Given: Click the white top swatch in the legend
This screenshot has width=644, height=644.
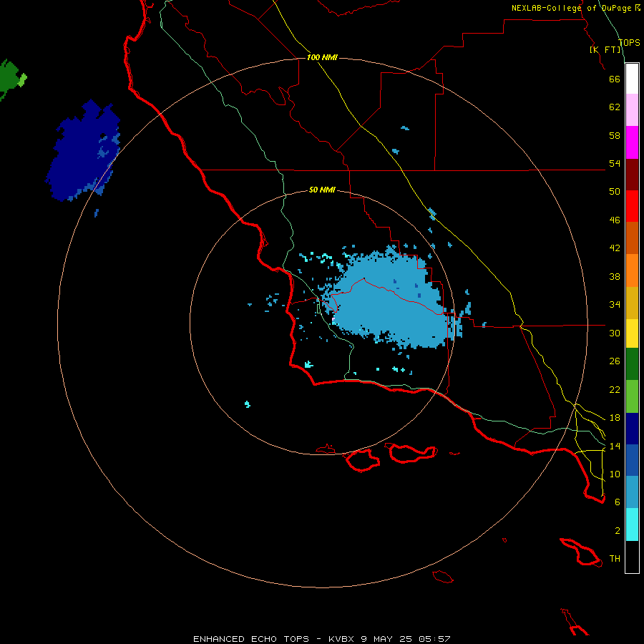Looking at the screenshot, I should tap(632, 79).
